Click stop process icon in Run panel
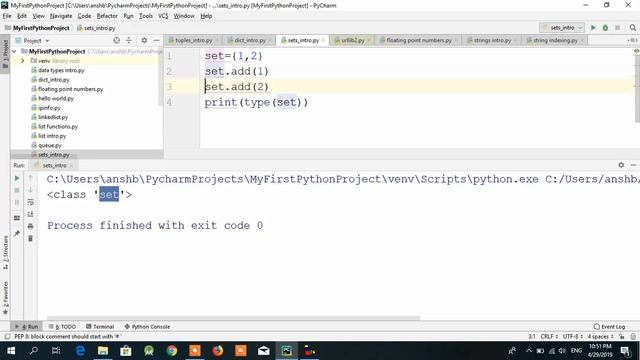 click(x=17, y=190)
